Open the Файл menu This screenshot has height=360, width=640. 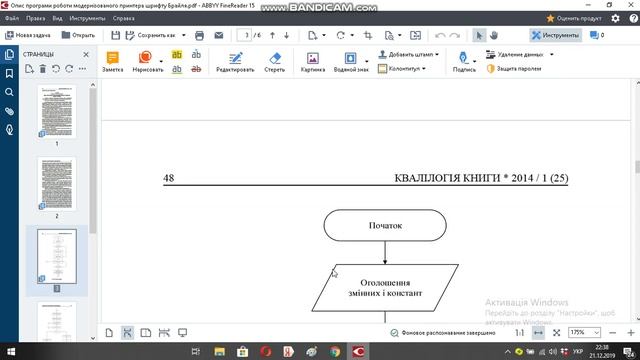coord(12,18)
